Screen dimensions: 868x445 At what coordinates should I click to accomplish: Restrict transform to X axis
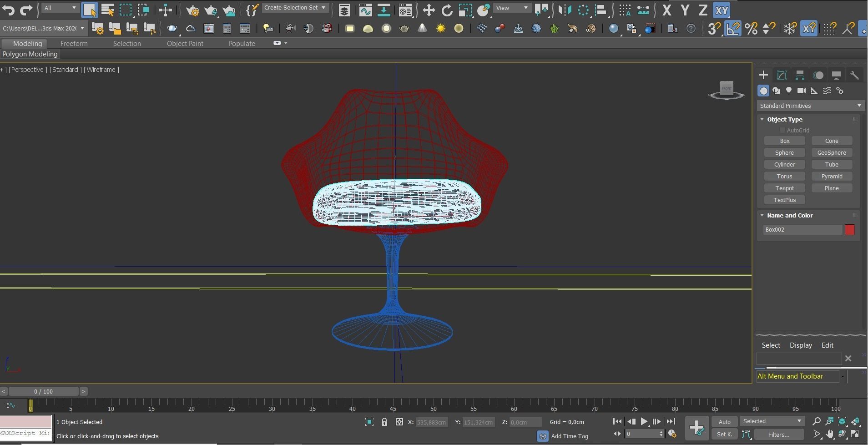click(666, 10)
